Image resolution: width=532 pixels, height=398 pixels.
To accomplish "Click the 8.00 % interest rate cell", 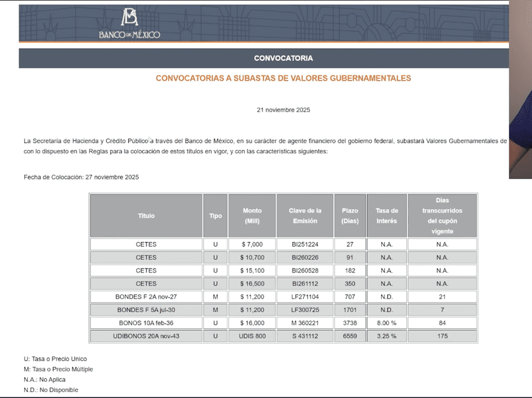I will click(x=386, y=323).
